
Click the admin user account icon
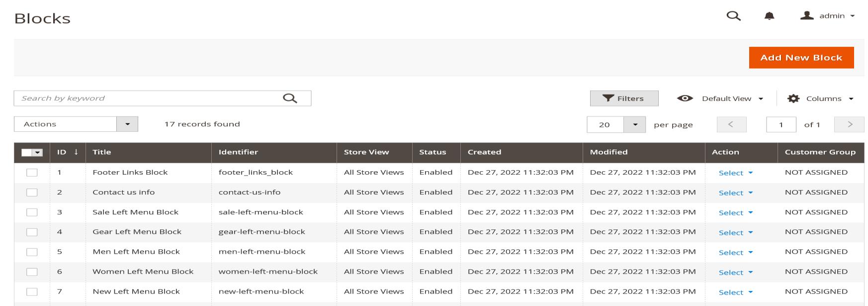806,16
